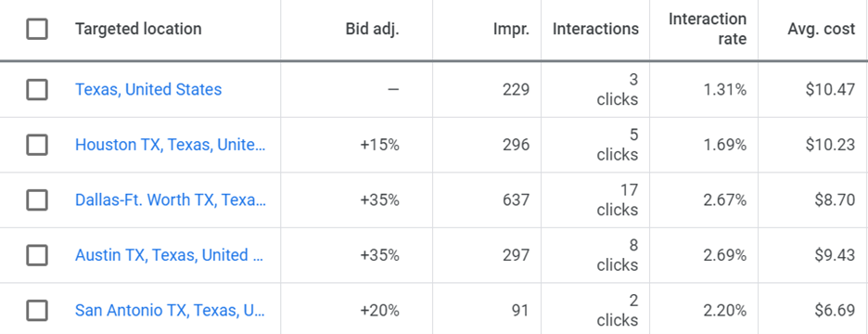Sort by the Bid adj. column header
868x334 pixels.
tap(372, 29)
